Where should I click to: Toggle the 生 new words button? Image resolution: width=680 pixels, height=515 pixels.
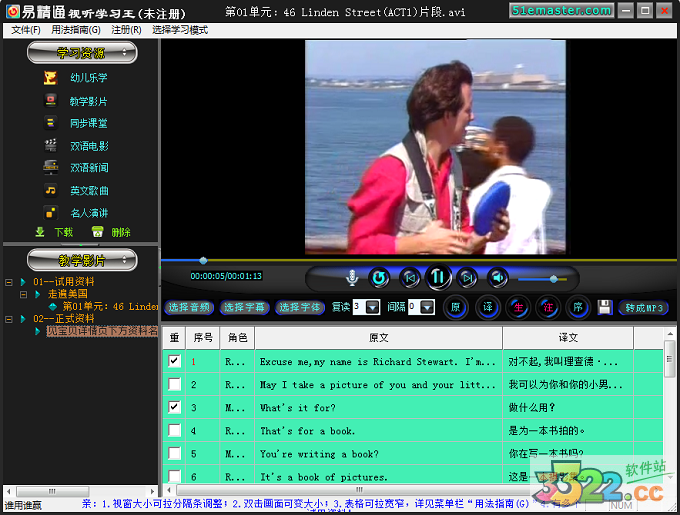(518, 307)
